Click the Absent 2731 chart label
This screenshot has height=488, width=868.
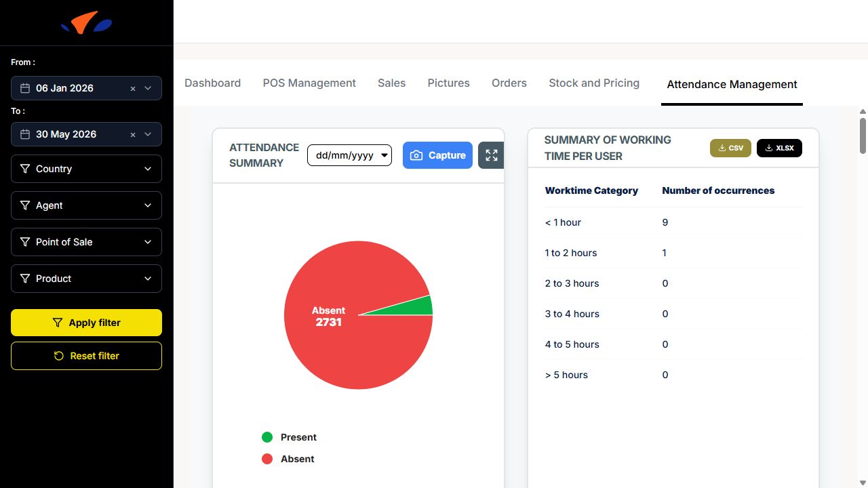click(328, 317)
